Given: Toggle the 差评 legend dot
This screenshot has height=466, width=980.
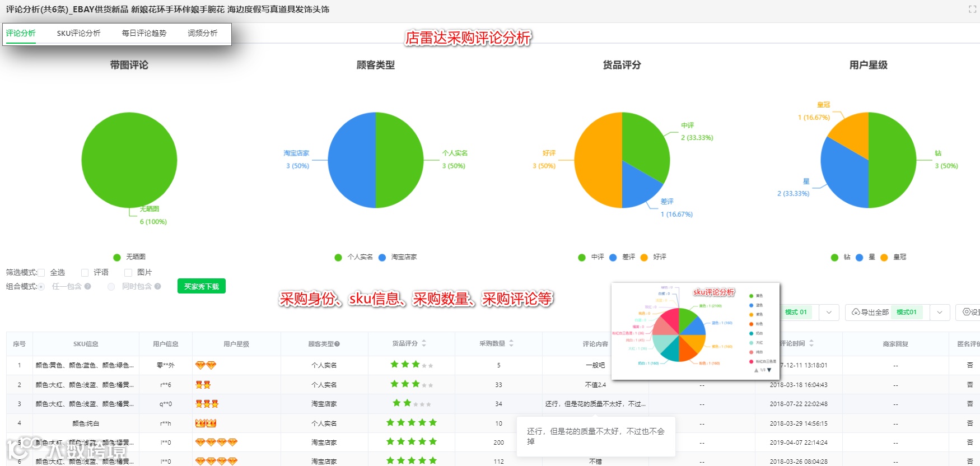Looking at the screenshot, I should (613, 258).
